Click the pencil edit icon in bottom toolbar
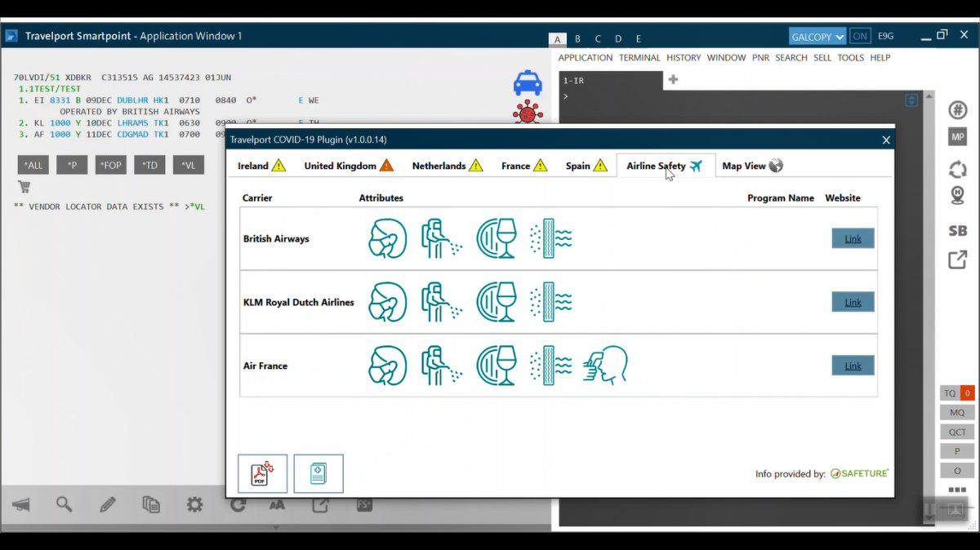 (x=107, y=503)
